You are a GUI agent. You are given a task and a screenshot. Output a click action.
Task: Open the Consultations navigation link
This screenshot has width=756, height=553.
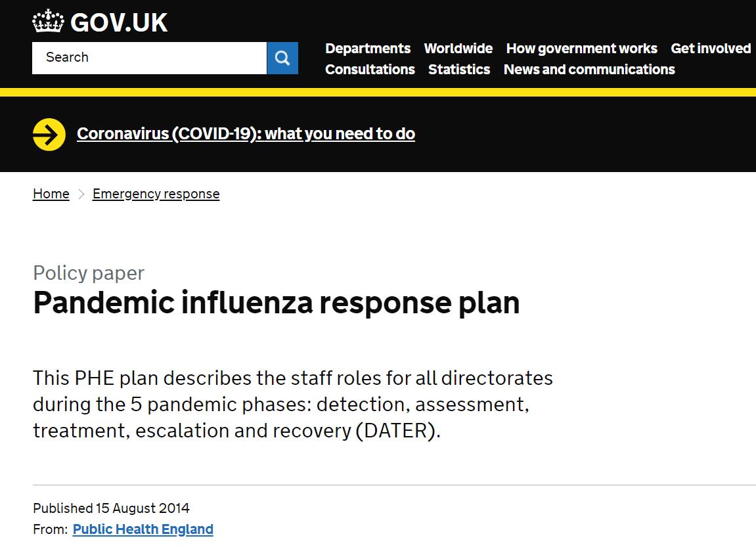370,70
